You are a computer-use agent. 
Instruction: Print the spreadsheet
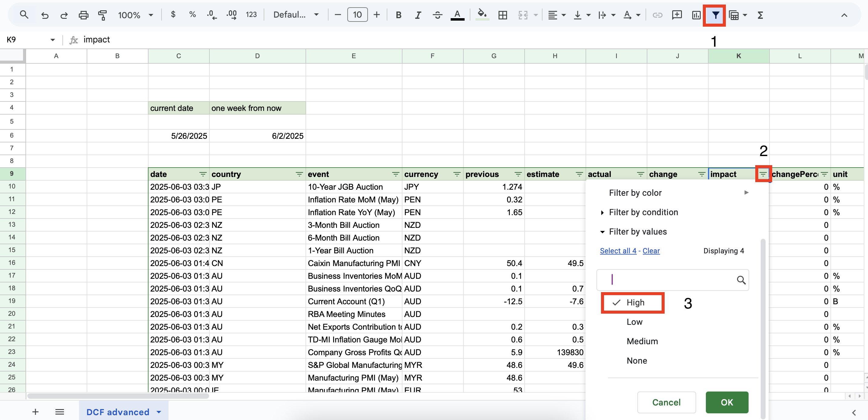[x=83, y=15]
